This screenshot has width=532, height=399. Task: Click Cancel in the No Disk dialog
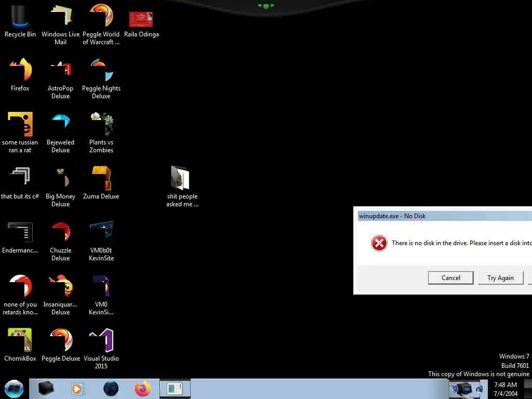(450, 277)
